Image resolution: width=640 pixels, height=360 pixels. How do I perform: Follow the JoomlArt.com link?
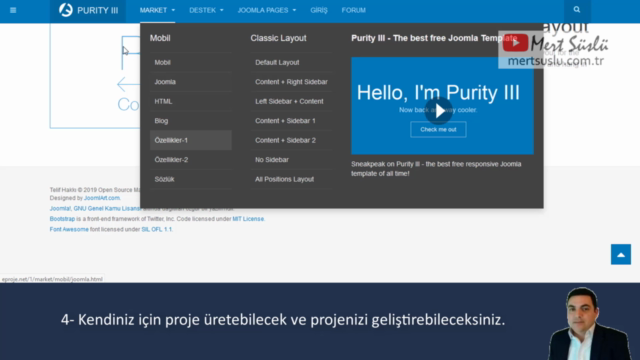(102, 198)
